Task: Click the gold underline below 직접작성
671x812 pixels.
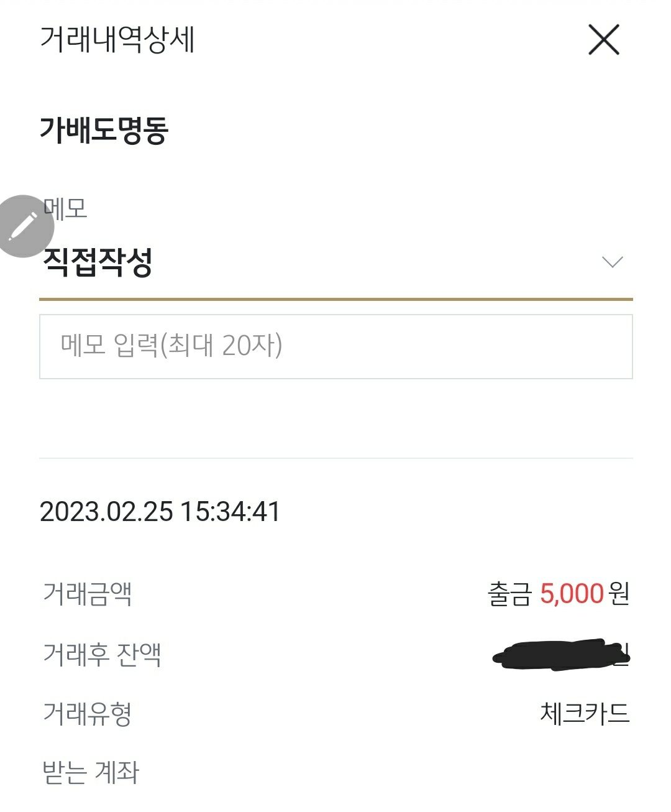Action: pos(335,299)
